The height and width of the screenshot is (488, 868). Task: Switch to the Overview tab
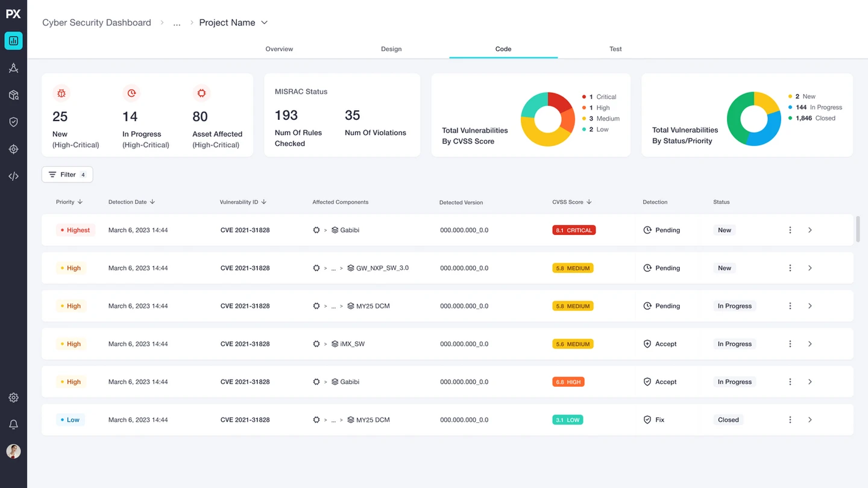point(279,49)
